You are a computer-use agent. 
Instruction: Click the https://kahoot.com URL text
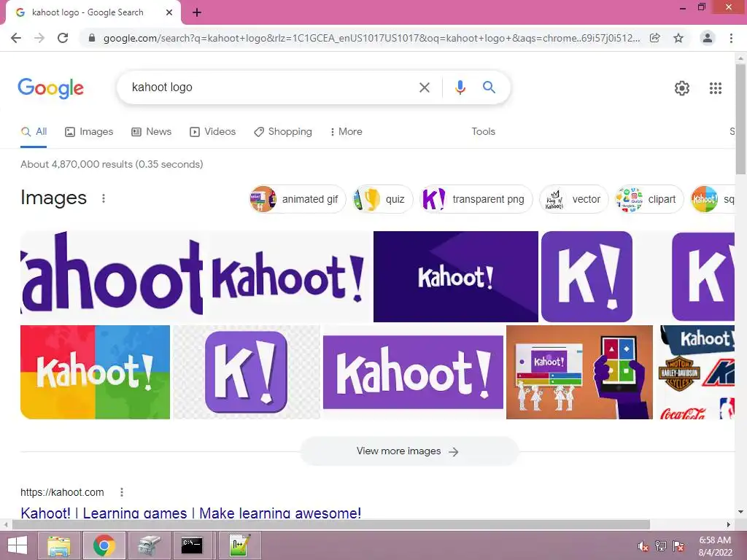[x=62, y=492]
